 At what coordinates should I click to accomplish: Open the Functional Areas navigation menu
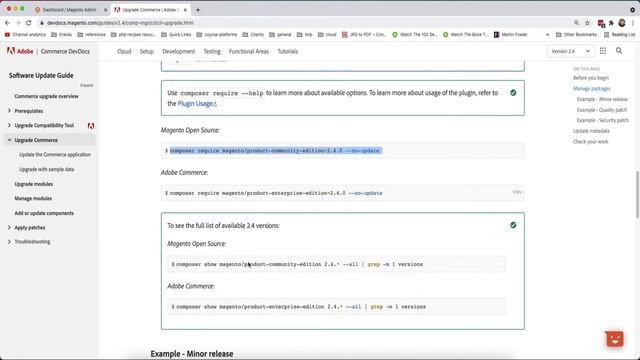[x=249, y=51]
